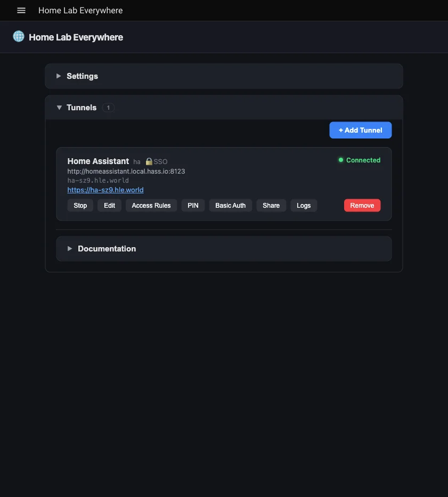Click the tunnel count badge next to Tunnels

point(108,108)
